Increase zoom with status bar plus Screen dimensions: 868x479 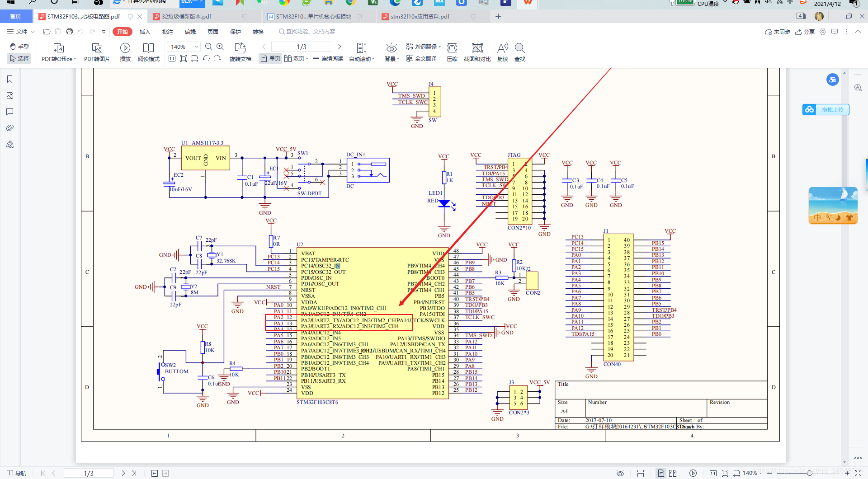[847, 473]
